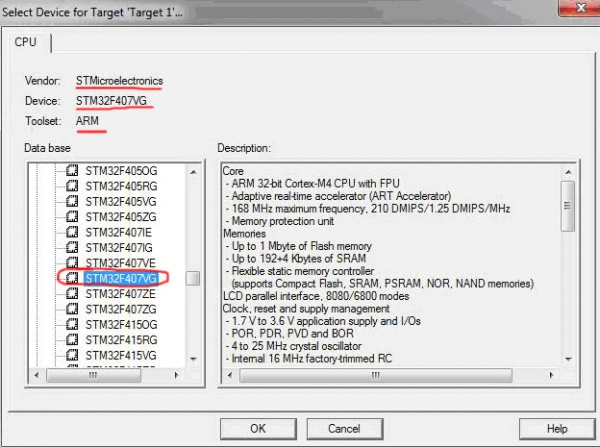Select STM32F405OG device in database
Screen dimensions: 600x448
pyautogui.click(x=121, y=171)
